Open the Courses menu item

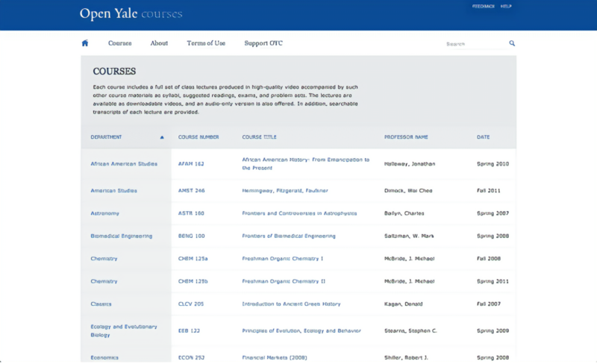click(x=120, y=43)
